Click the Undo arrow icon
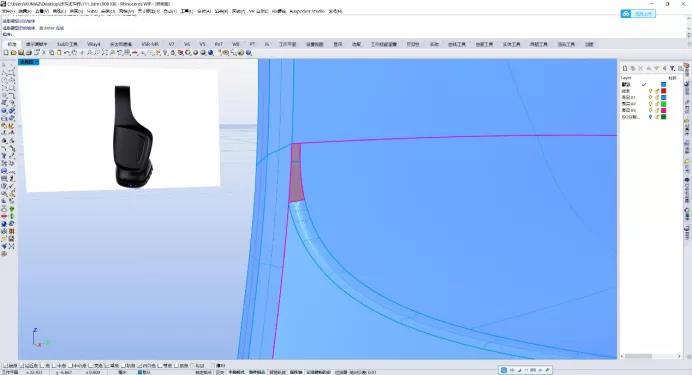Image resolution: width=692 pixels, height=375 pixels. [x=67, y=52]
